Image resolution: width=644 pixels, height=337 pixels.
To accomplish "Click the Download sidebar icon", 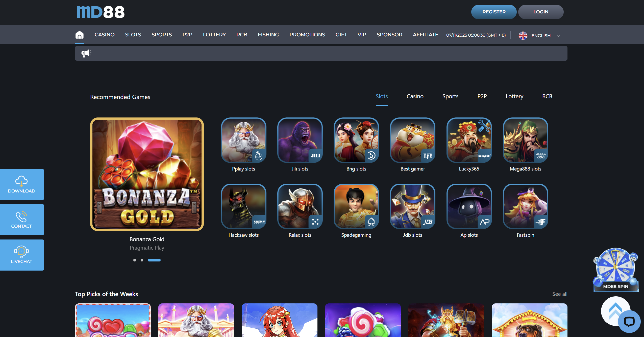I will click(22, 184).
